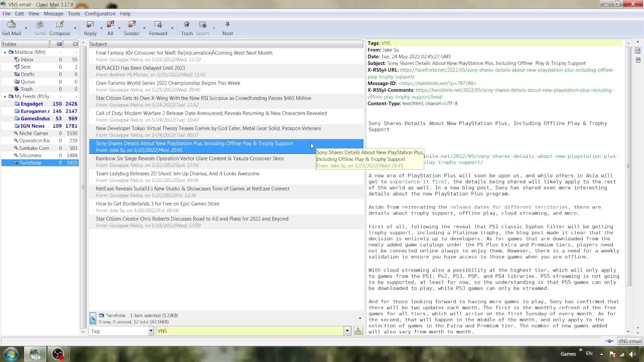Open the X-RSSyl-URL twinfinite link

491,73
